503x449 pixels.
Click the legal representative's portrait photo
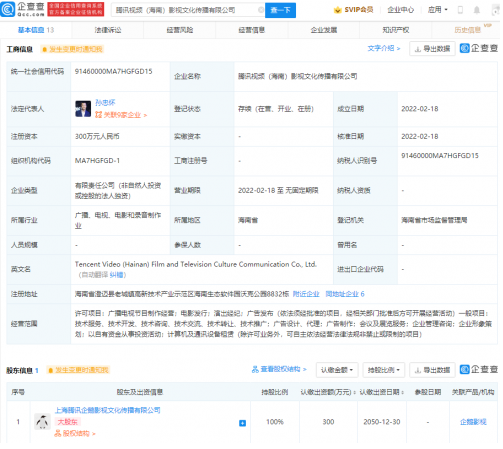(83, 109)
